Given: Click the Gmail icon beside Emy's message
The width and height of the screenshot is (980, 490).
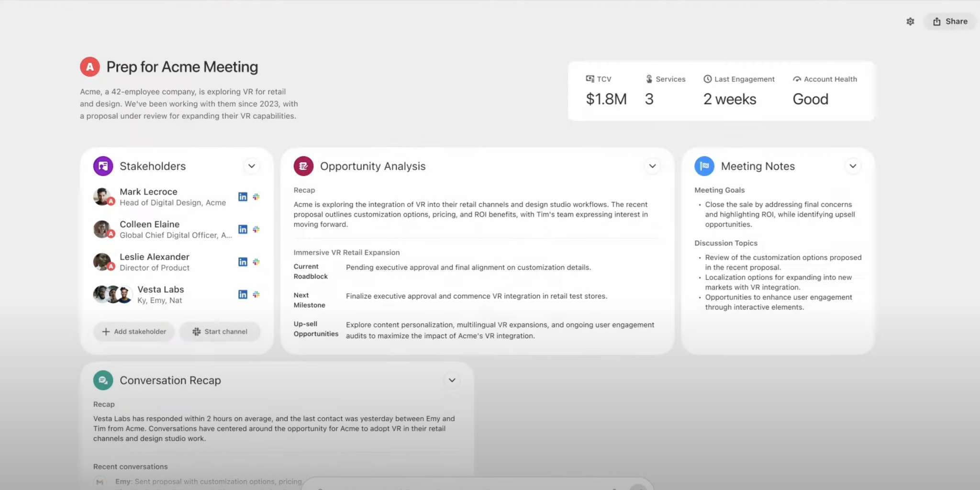Looking at the screenshot, I should (100, 482).
